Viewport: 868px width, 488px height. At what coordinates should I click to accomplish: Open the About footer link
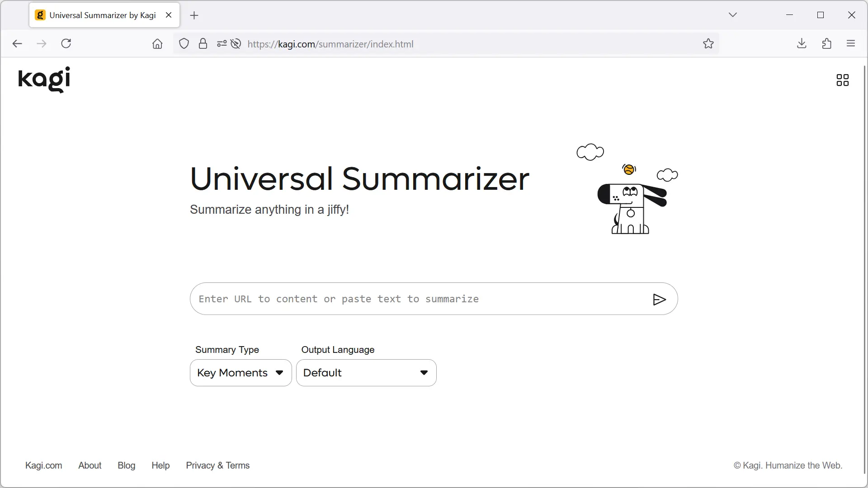[90, 465]
